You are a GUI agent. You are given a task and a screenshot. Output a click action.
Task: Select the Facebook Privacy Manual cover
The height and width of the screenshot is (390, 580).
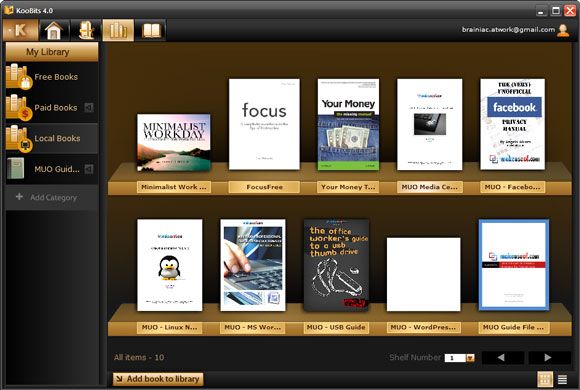[512, 124]
